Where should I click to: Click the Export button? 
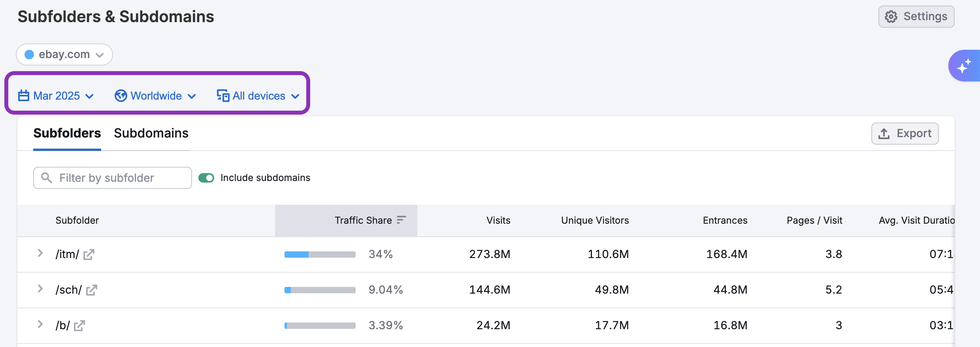click(905, 134)
